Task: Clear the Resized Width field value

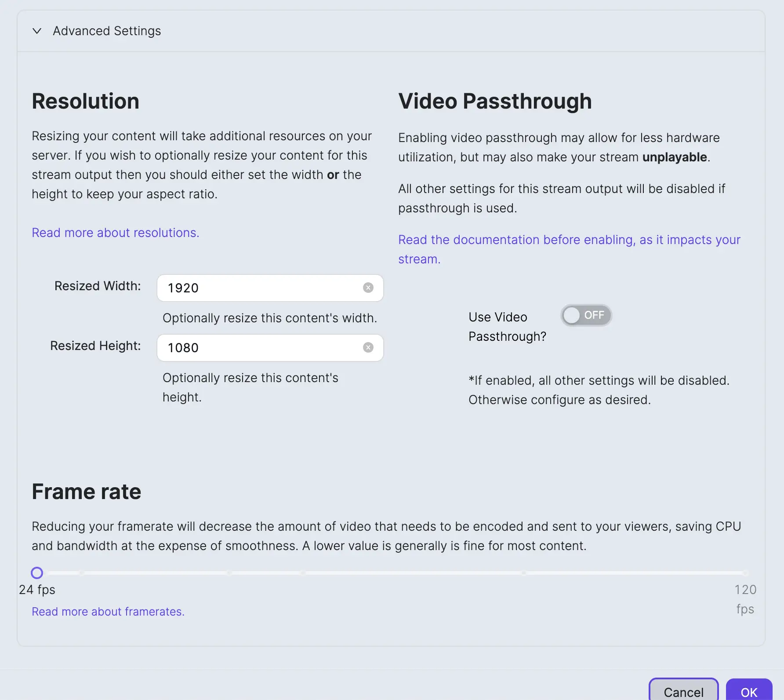Action: [368, 288]
